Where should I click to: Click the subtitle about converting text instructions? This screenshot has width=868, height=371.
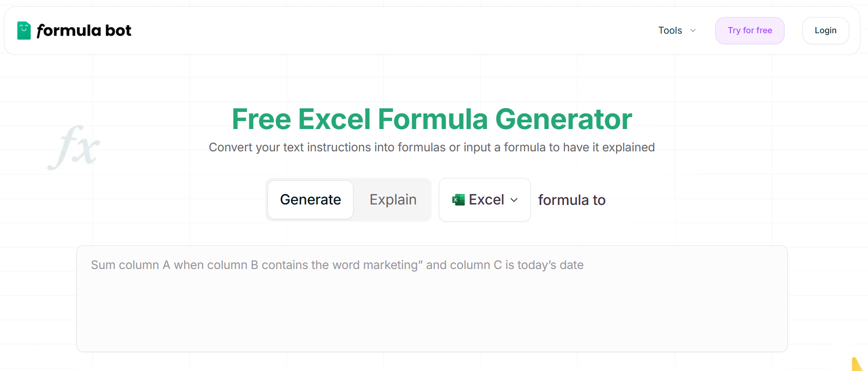431,147
